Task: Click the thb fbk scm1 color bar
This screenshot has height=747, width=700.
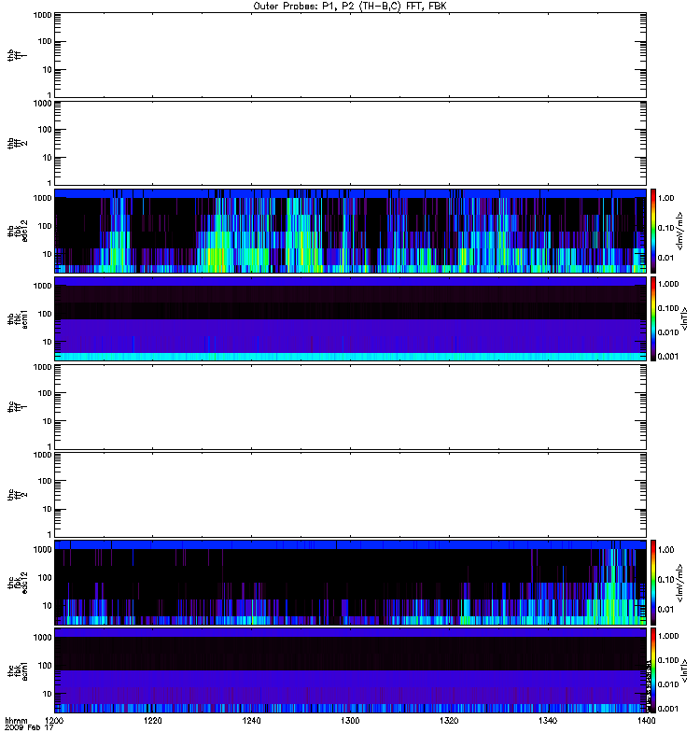Action: pos(653,319)
